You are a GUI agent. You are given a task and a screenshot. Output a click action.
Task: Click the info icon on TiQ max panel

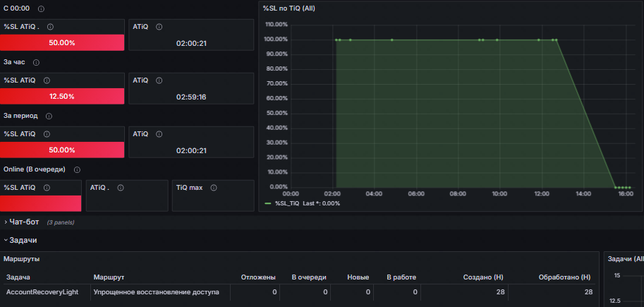[213, 188]
